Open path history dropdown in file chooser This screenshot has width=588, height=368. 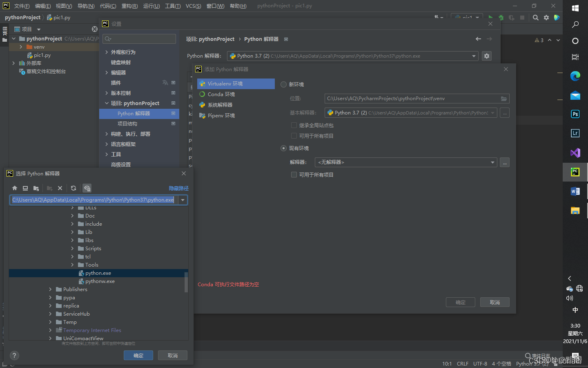tap(183, 200)
